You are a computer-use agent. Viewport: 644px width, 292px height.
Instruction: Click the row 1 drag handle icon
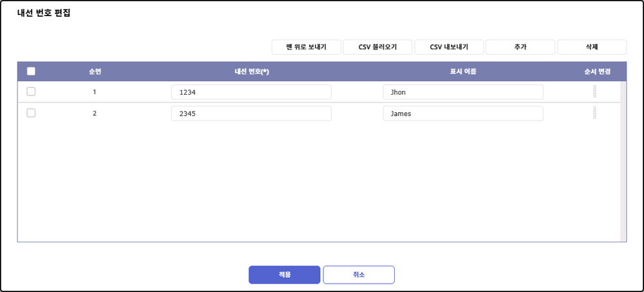point(594,92)
